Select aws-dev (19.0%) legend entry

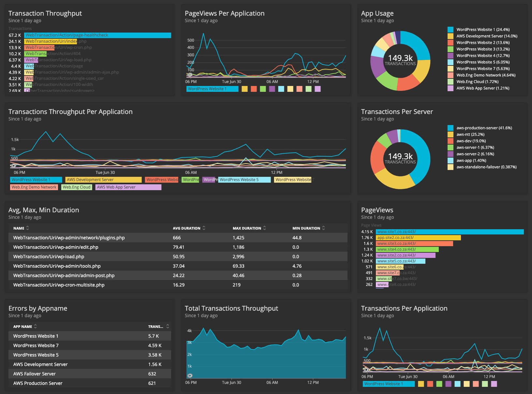[x=471, y=141]
